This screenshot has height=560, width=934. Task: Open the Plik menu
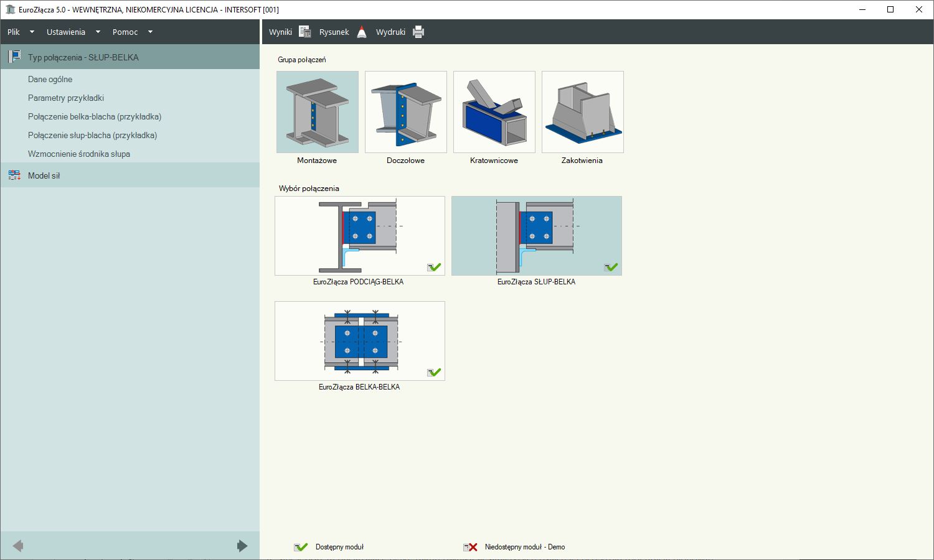pos(14,32)
